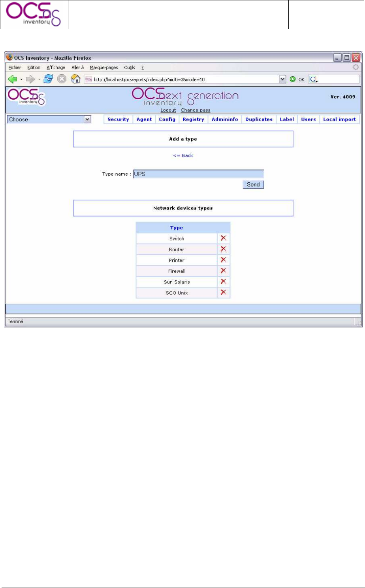Select the Switch row text
The height and width of the screenshot is (588, 365).
[x=177, y=238]
